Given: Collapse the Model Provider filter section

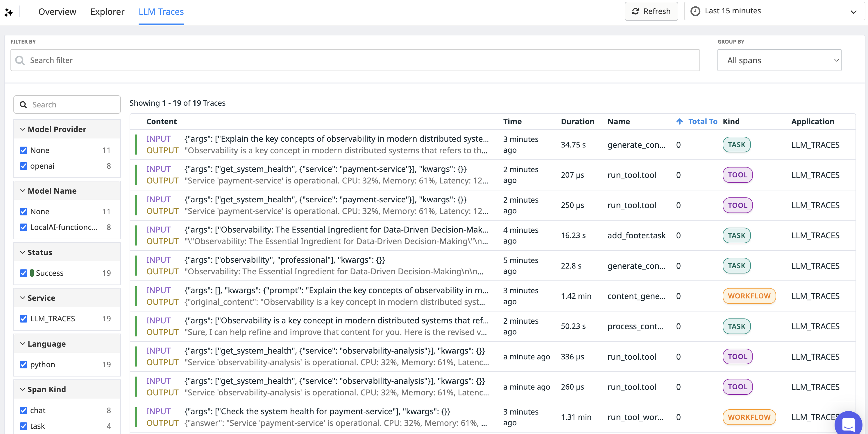Looking at the screenshot, I should [x=23, y=129].
